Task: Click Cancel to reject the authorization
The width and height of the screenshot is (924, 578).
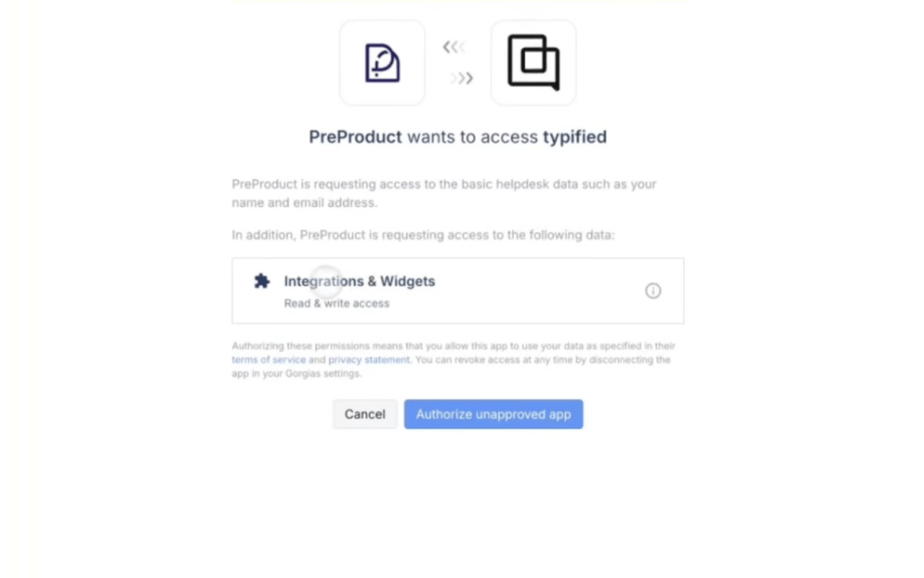Action: coord(365,414)
